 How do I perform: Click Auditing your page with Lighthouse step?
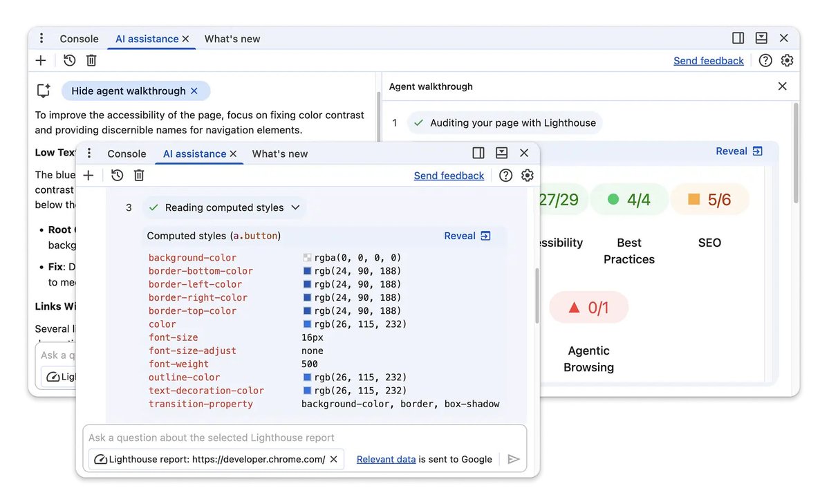click(505, 122)
